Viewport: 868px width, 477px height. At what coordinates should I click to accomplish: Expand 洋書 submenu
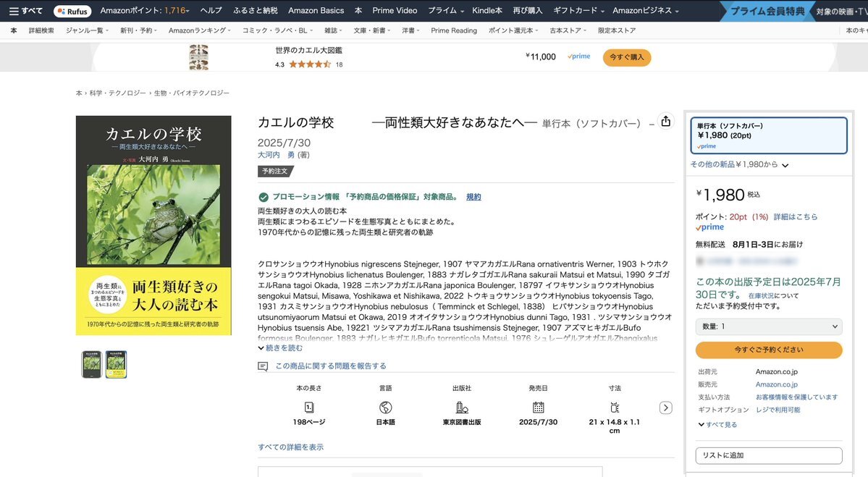tap(410, 30)
